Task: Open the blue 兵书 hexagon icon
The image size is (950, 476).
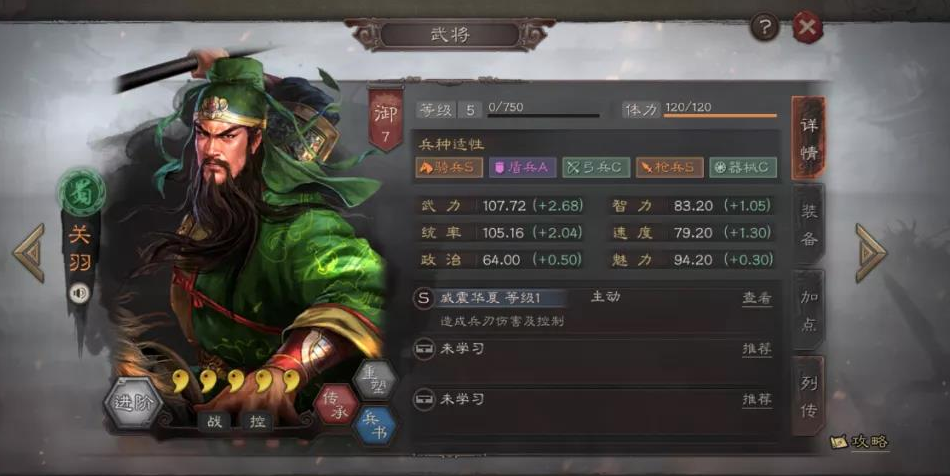Action: coord(376,426)
